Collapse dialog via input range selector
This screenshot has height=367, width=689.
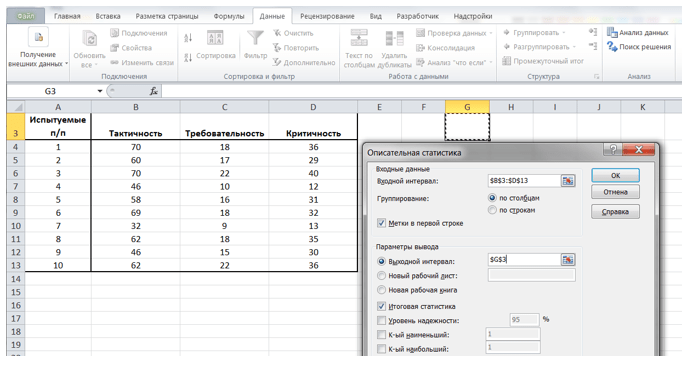tap(568, 181)
